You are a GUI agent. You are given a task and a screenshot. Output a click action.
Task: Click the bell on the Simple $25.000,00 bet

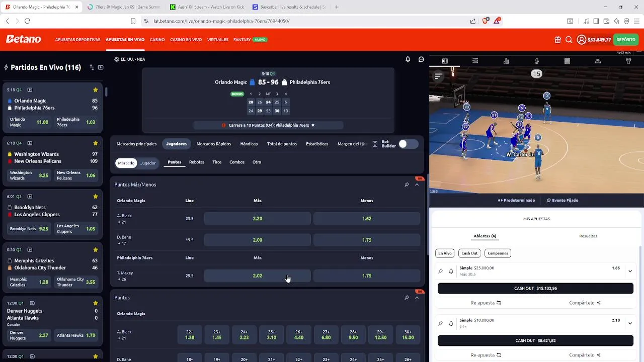click(451, 271)
